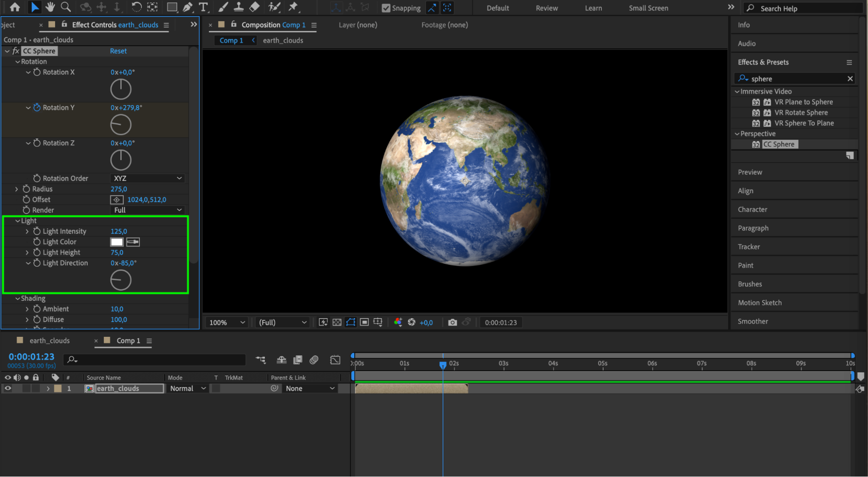Viewport: 868px width, 477px height.
Task: Click the Home icon in toolbar
Action: pyautogui.click(x=15, y=7)
